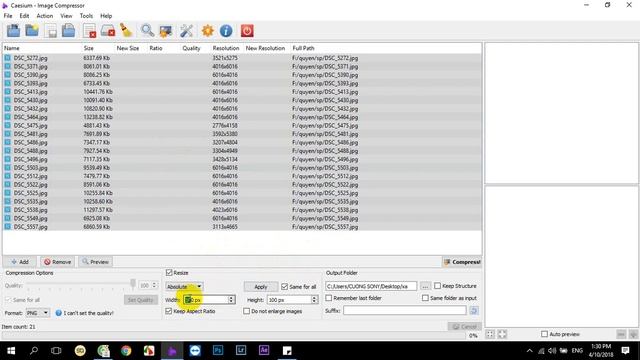Click the Add button below the list

pyautogui.click(x=20, y=262)
